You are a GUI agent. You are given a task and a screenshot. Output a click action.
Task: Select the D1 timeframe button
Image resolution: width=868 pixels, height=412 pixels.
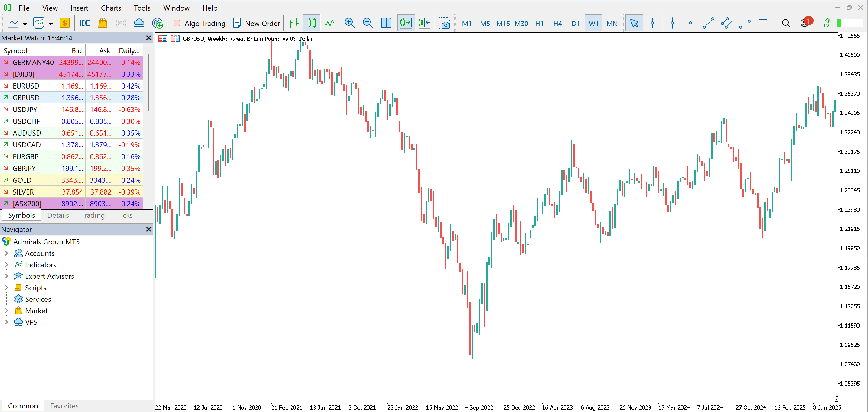point(576,23)
